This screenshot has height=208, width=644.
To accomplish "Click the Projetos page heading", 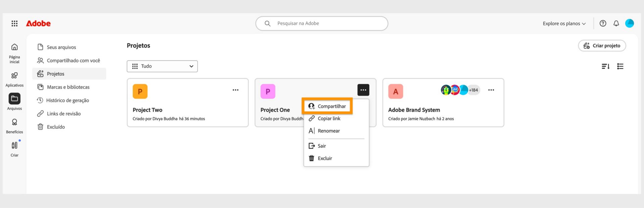I will 139,46.
